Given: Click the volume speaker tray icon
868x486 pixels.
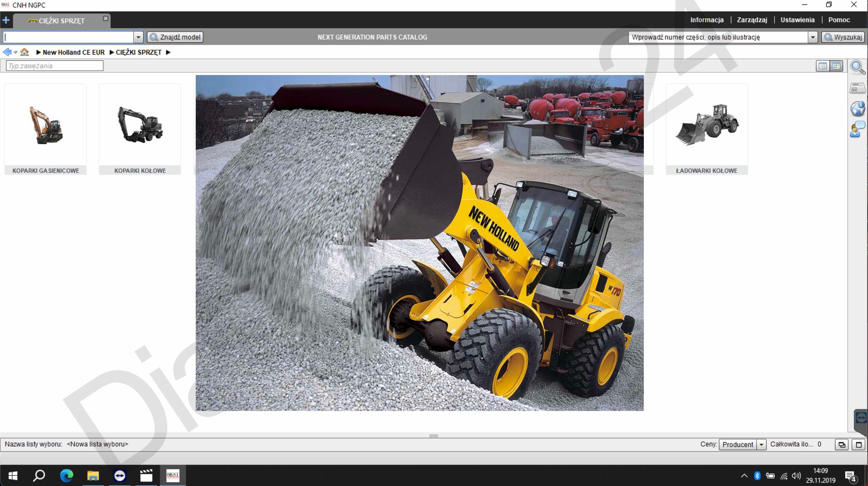Looking at the screenshot, I should [796, 475].
